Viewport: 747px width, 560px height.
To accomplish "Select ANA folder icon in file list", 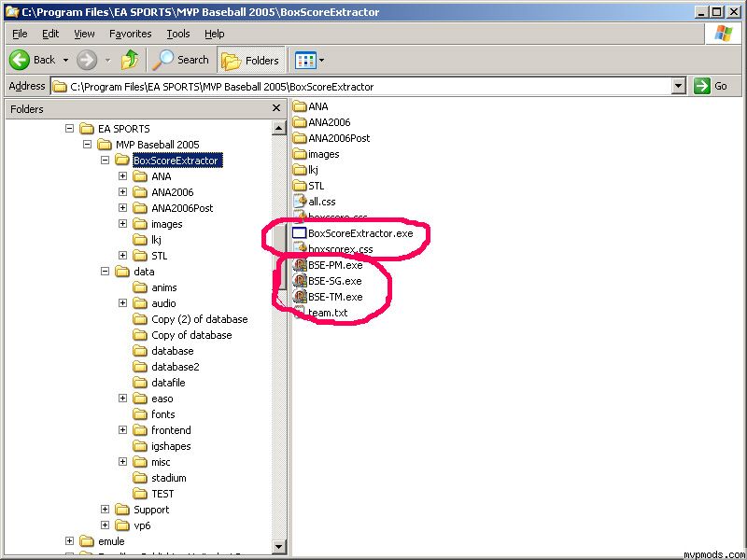I will point(299,106).
